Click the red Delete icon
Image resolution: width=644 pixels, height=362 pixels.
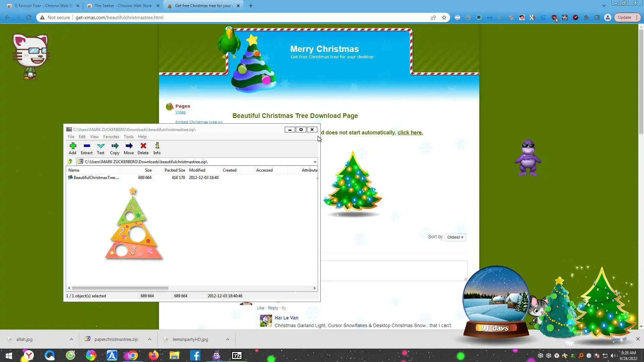pyautogui.click(x=143, y=148)
